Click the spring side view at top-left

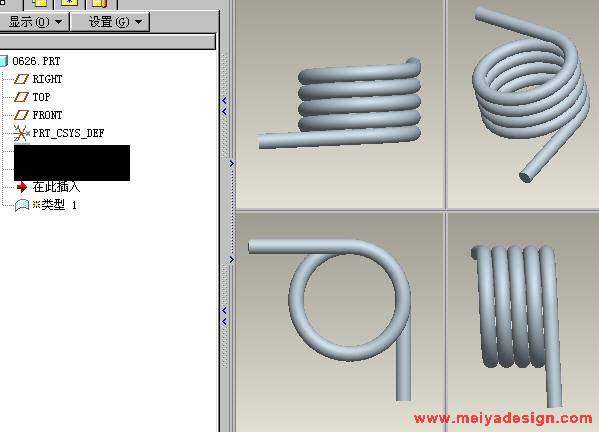pyautogui.click(x=340, y=103)
